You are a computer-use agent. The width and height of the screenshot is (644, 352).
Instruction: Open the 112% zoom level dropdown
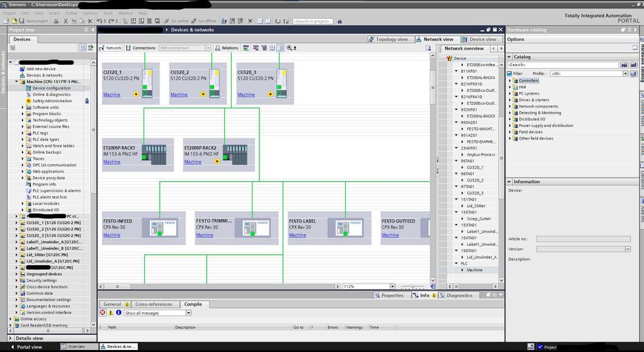pos(392,286)
